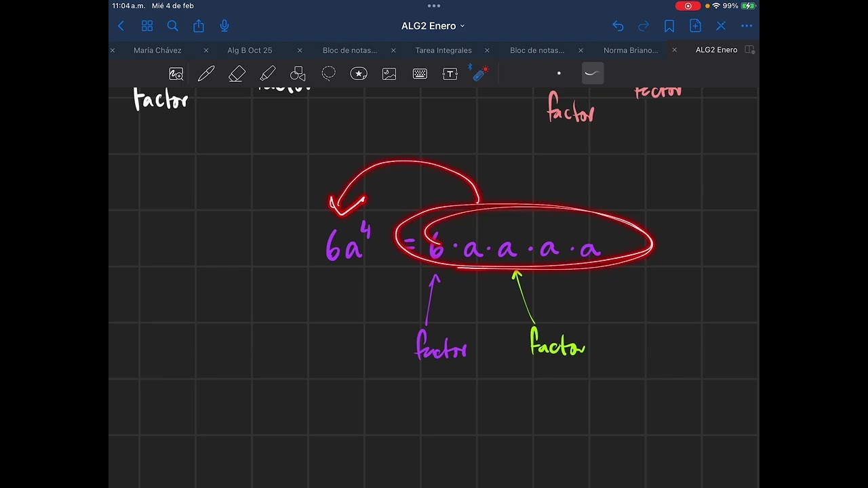Tap the green handwritten factor word
Screen dimensions: 868x488
[x=557, y=342]
